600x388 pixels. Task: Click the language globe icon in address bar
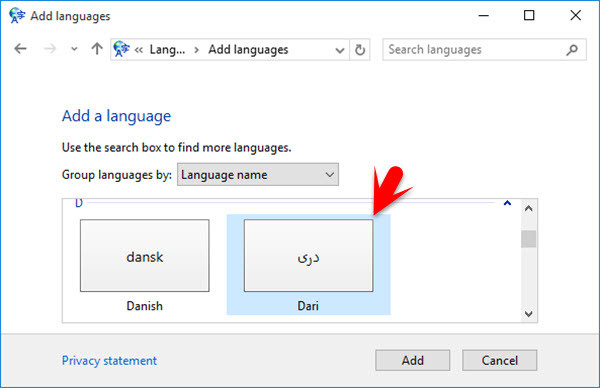coord(121,49)
